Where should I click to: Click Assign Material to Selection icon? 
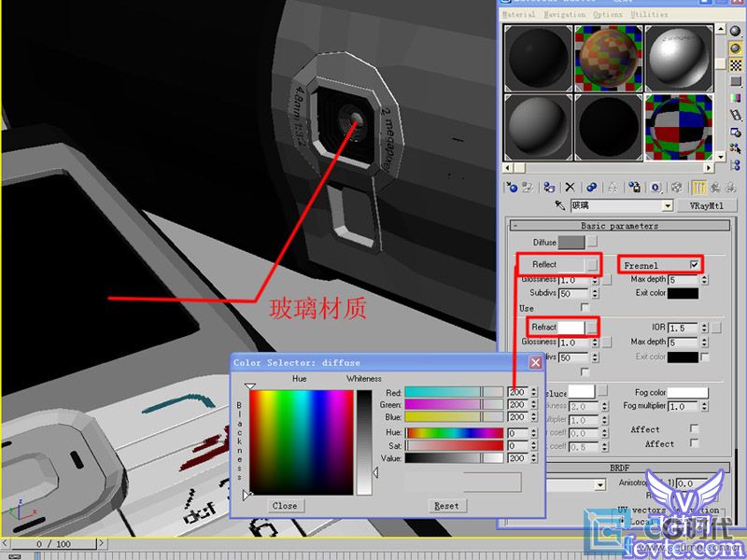tap(549, 188)
